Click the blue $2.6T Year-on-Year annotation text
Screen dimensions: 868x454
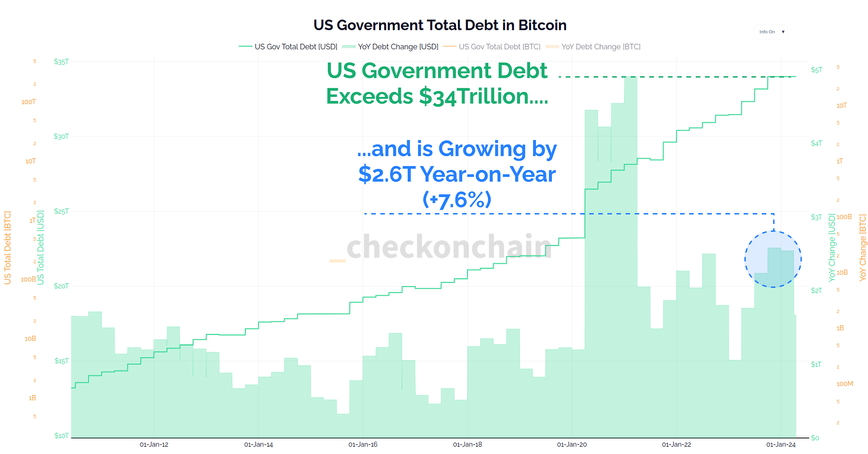(x=457, y=174)
